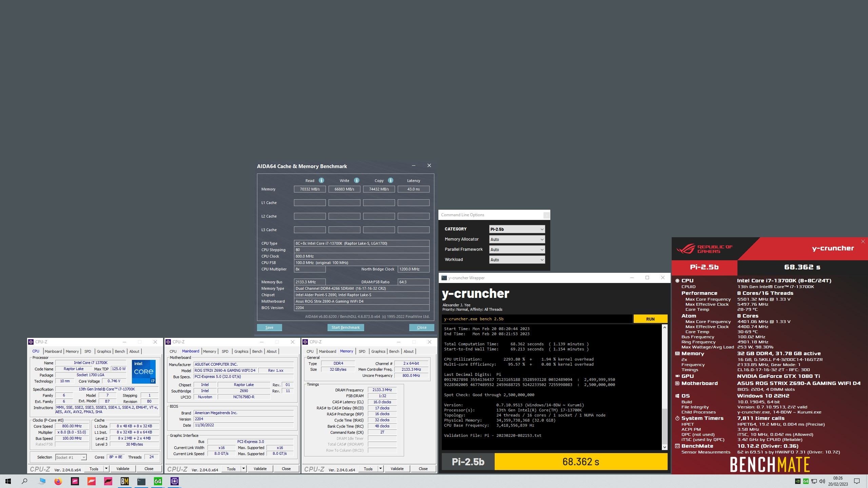The height and width of the screenshot is (488, 868).
Task: Click the Republic of Gamers logo
Action: (x=705, y=249)
